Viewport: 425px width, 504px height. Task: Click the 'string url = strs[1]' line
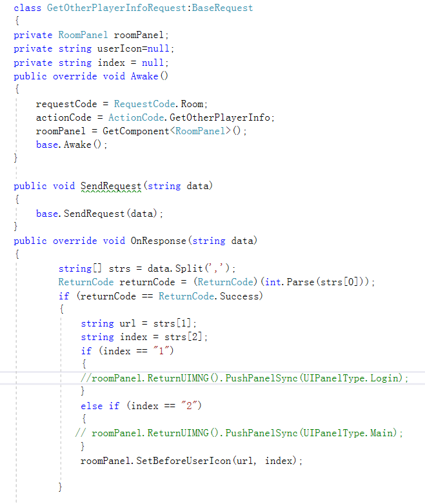point(139,323)
